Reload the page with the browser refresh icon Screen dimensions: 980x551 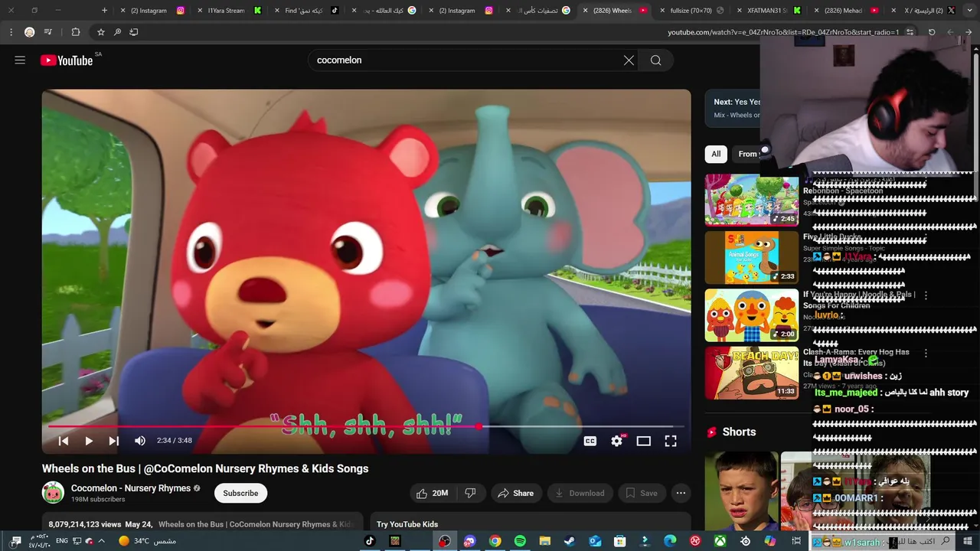932,32
